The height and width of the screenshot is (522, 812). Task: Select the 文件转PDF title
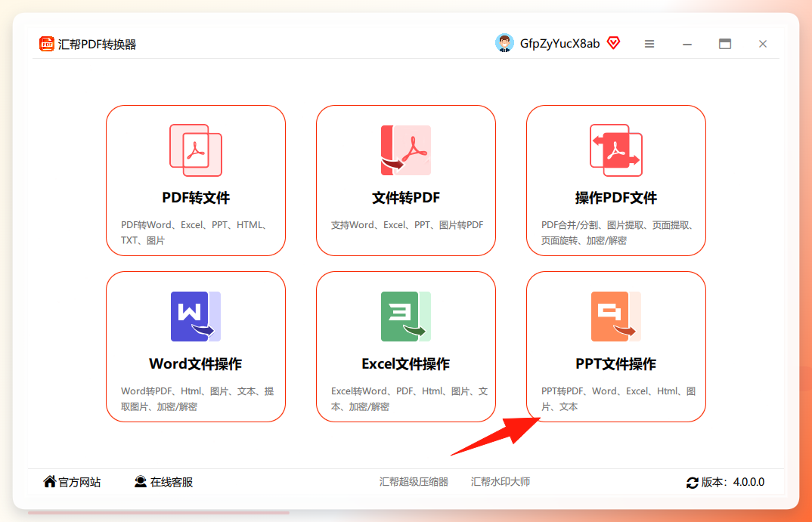[x=406, y=198]
